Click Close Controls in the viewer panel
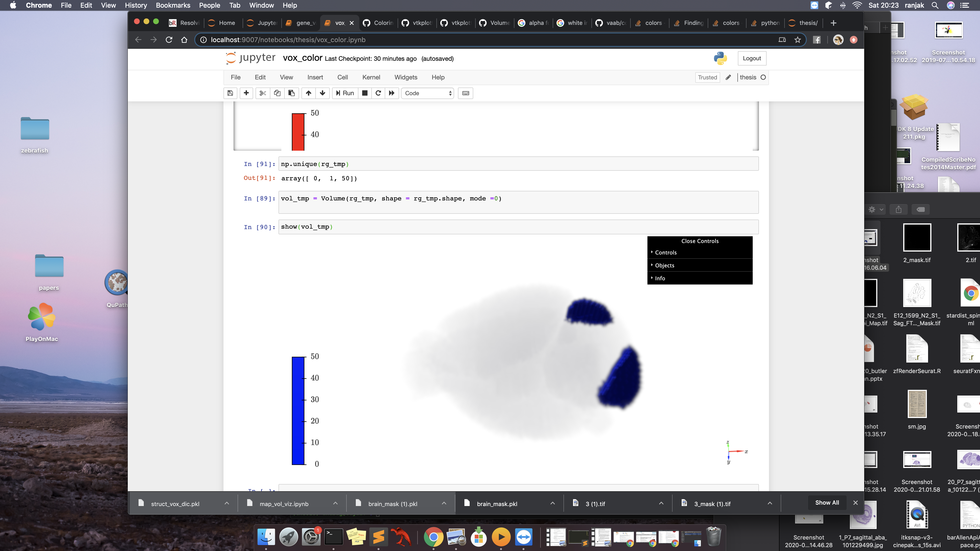Viewport: 980px width, 551px height. [x=700, y=241]
